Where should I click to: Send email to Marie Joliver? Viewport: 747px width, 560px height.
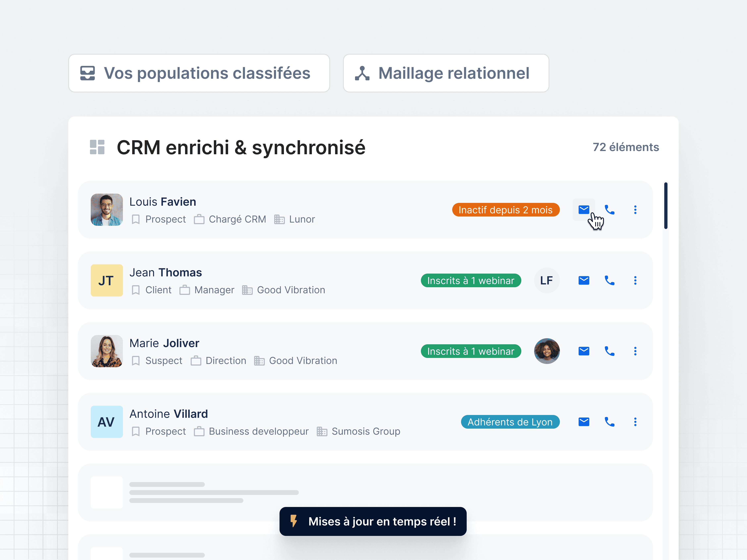click(x=584, y=351)
